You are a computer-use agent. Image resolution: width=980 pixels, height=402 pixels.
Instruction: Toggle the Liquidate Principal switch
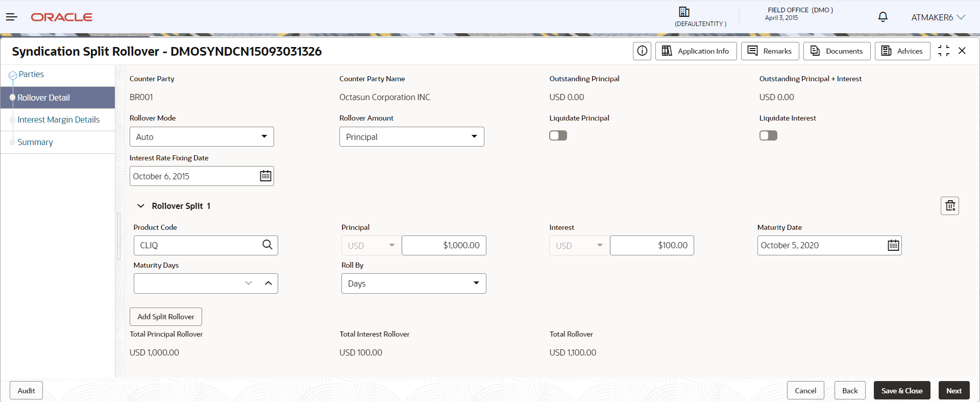(x=558, y=135)
